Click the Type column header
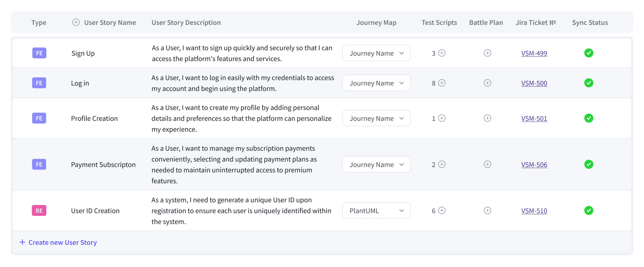 click(x=39, y=23)
